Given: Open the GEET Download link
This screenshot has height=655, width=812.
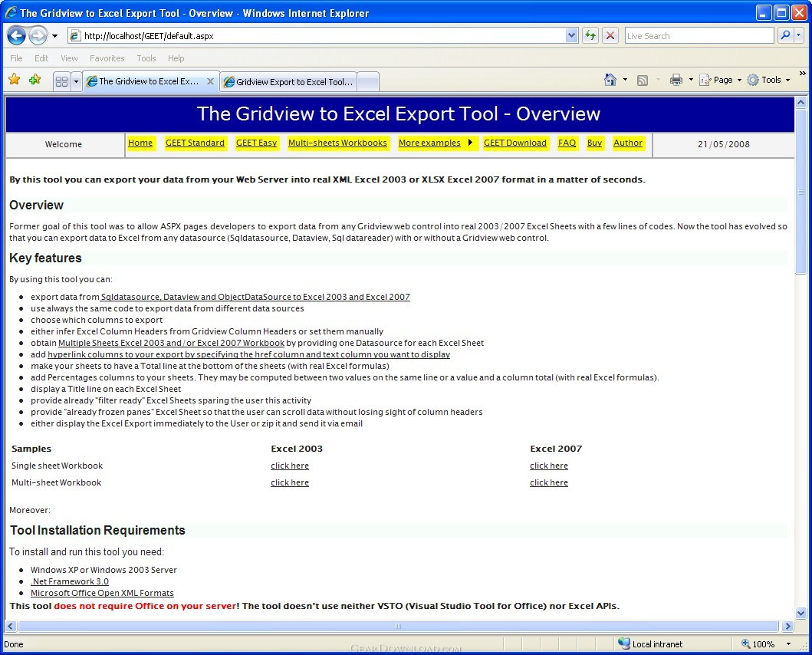Looking at the screenshot, I should point(514,143).
